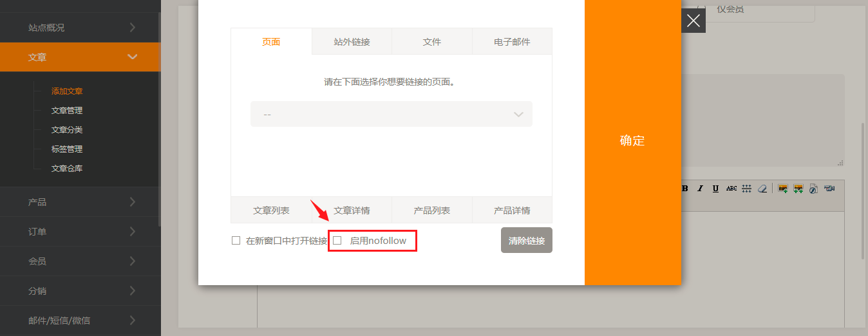Open the page selection dropdown
This screenshot has width=868, height=336.
[x=391, y=114]
